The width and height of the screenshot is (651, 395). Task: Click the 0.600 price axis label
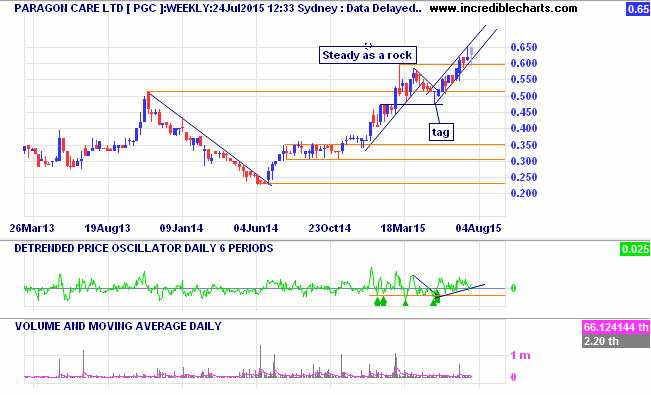(x=524, y=64)
